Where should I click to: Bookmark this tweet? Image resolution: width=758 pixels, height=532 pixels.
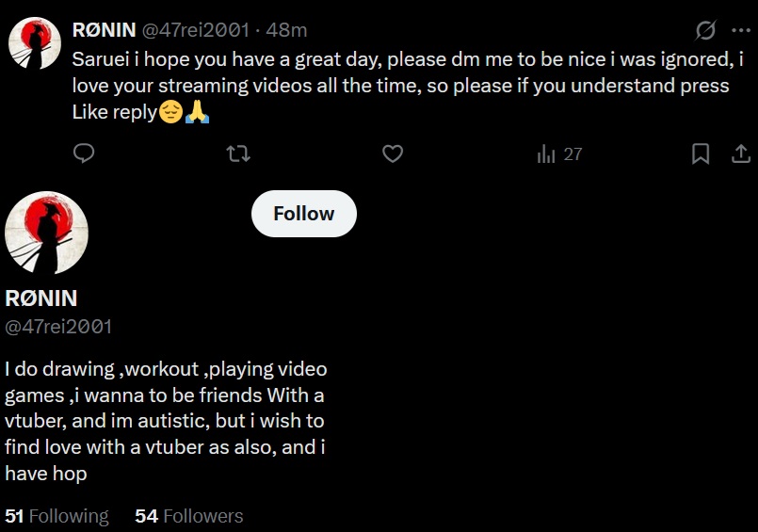point(701,153)
